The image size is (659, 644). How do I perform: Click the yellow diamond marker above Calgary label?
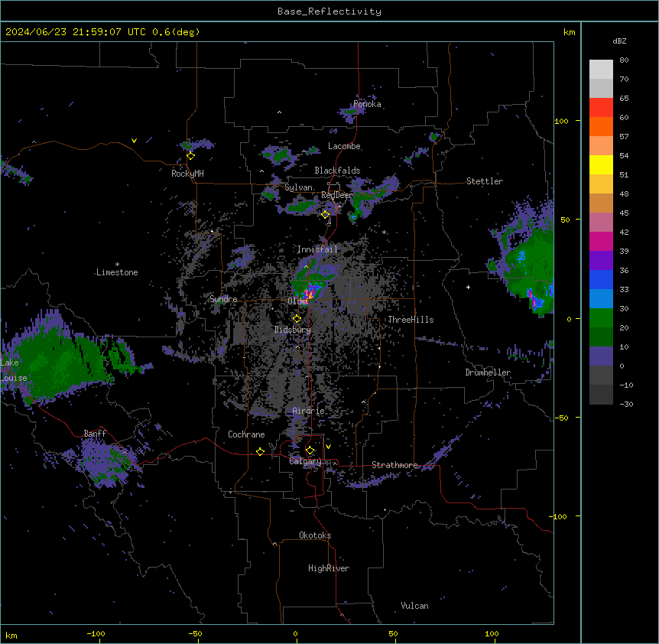(310, 450)
